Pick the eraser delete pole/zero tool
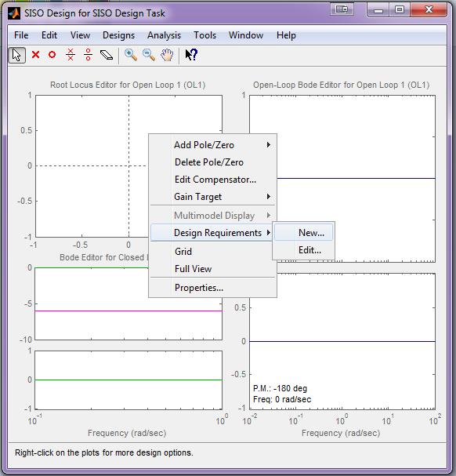This screenshot has height=476, width=456. [107, 55]
